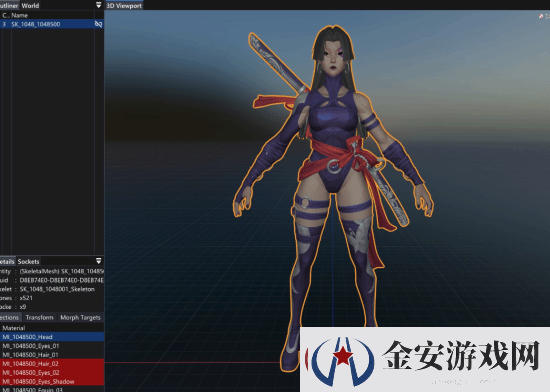
Task: Click the Material column header
Action: point(14,328)
